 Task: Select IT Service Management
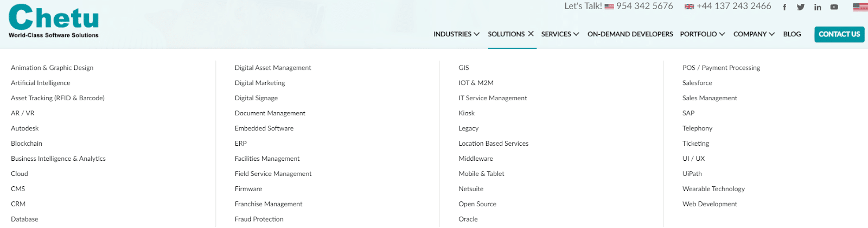point(493,98)
